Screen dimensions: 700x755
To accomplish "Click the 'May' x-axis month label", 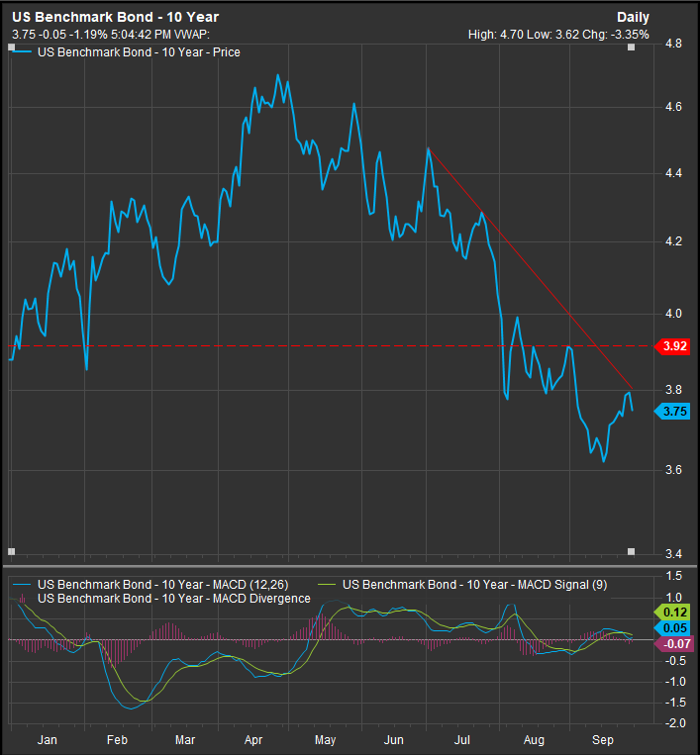I will point(325,740).
